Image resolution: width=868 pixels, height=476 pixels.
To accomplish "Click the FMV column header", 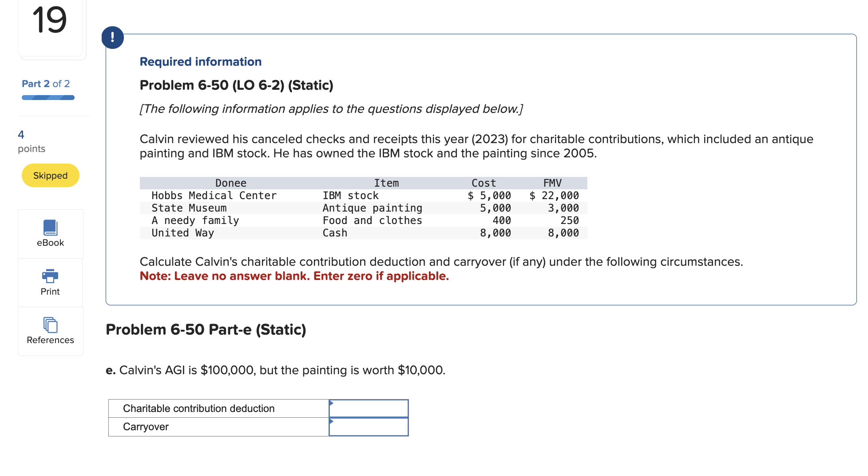I will point(552,183).
